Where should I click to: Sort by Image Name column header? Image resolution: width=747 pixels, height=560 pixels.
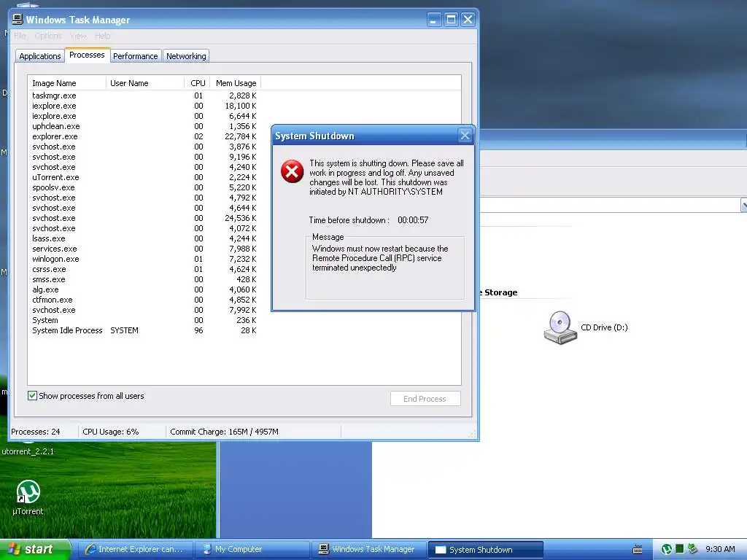(x=66, y=83)
